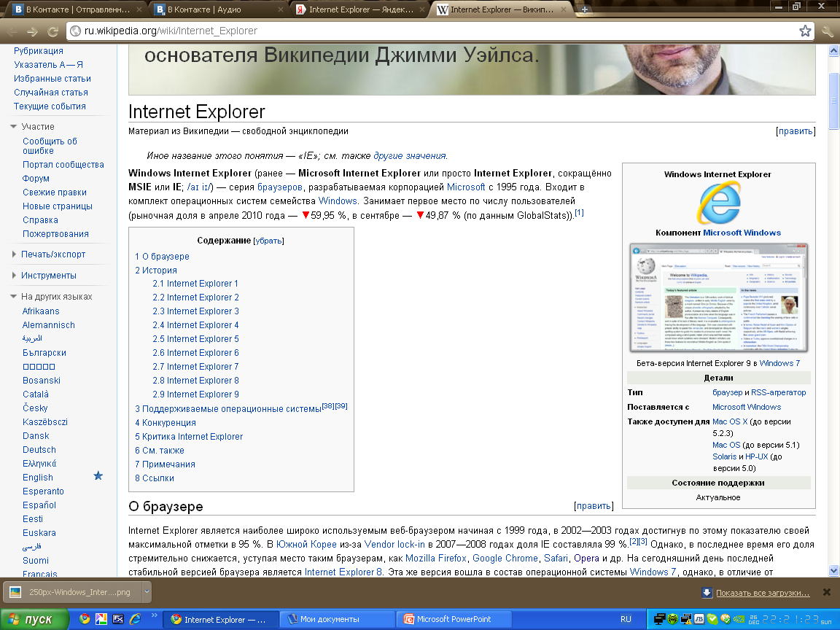
Task: Click the 'RSS-агрегатор' link in the infobox
Action: point(779,392)
